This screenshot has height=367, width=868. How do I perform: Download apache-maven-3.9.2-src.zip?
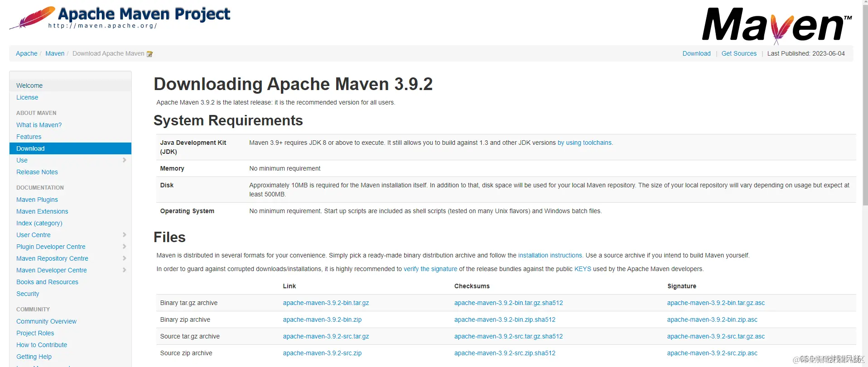(322, 353)
